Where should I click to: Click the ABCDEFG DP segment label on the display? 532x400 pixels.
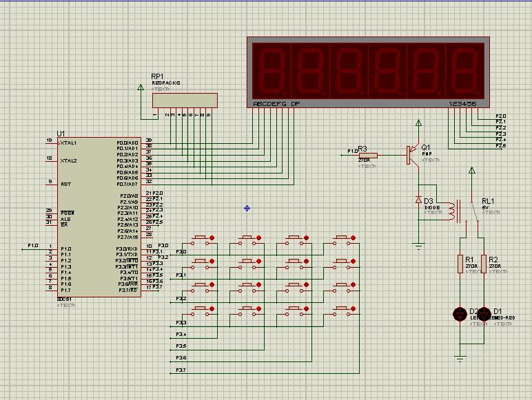pos(276,104)
